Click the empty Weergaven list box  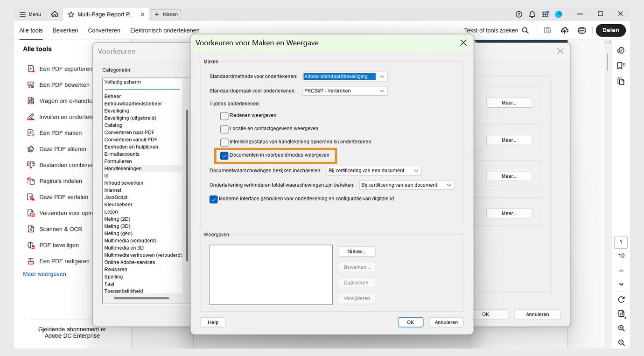click(271, 275)
